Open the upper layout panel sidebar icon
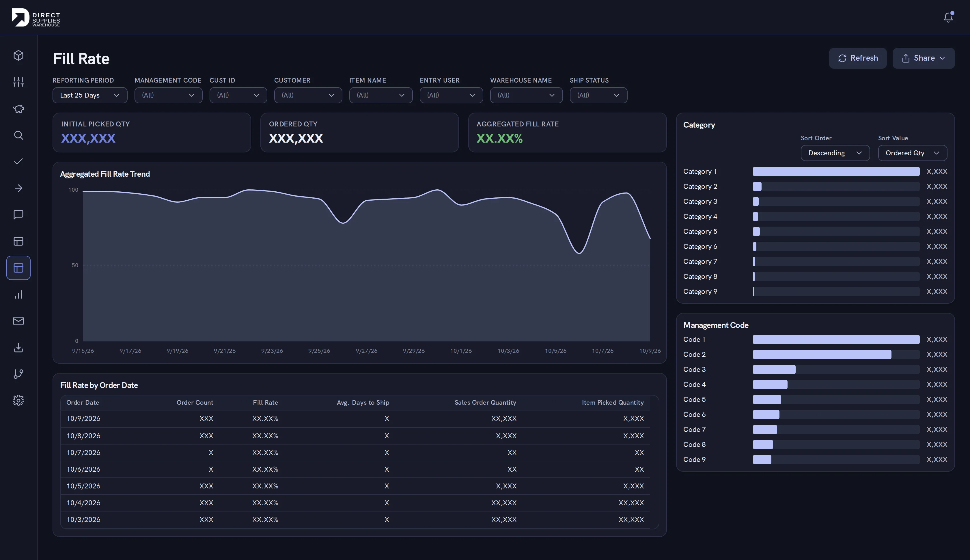 pos(18,241)
